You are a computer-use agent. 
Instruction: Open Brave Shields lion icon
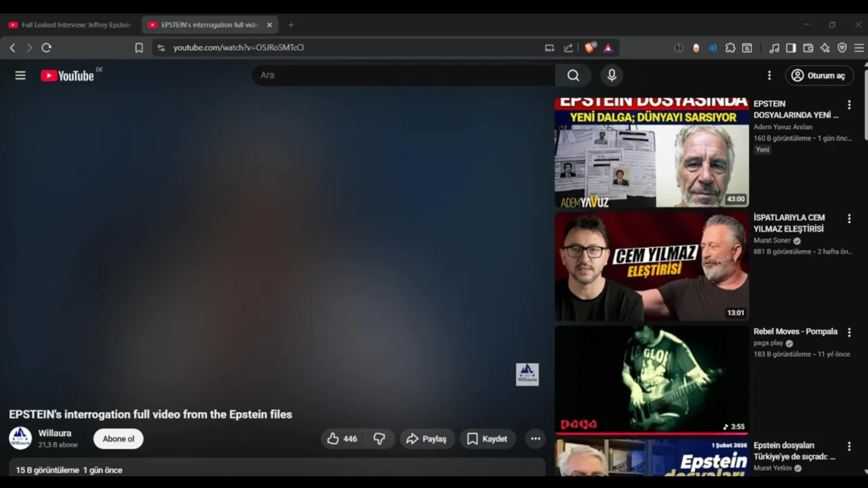pyautogui.click(x=589, y=47)
